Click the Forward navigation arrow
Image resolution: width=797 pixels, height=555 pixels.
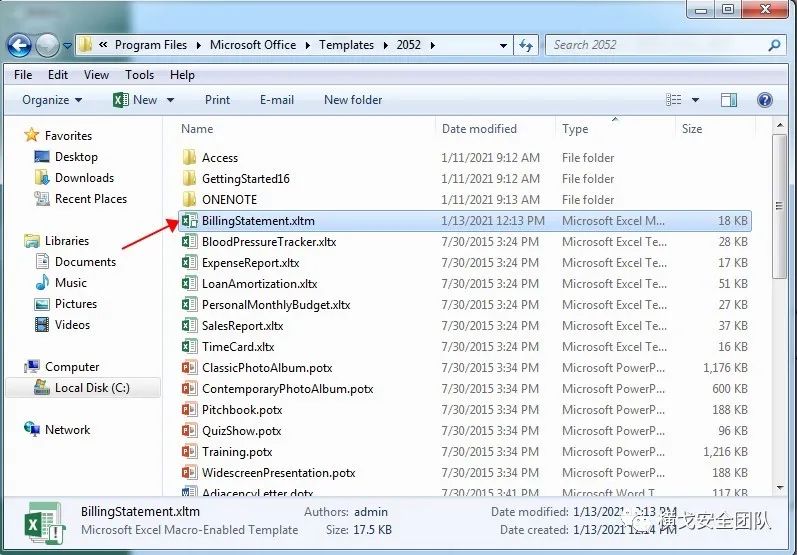pyautogui.click(x=48, y=46)
